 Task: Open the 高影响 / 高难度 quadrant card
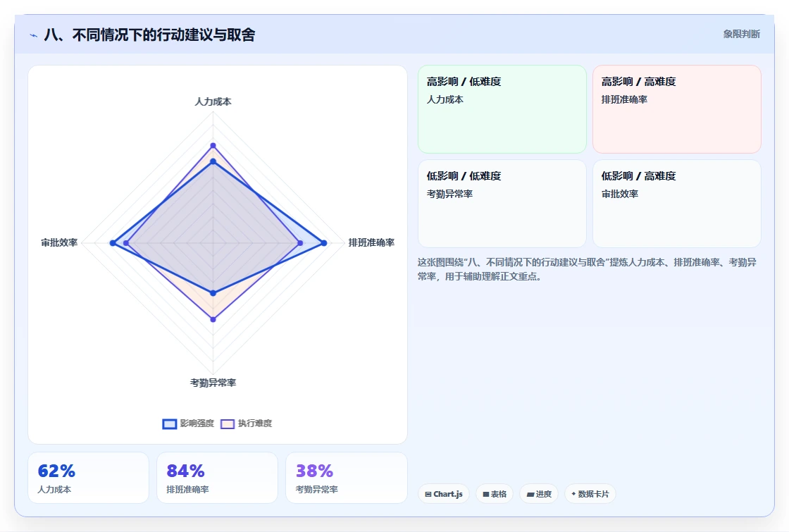pos(677,109)
